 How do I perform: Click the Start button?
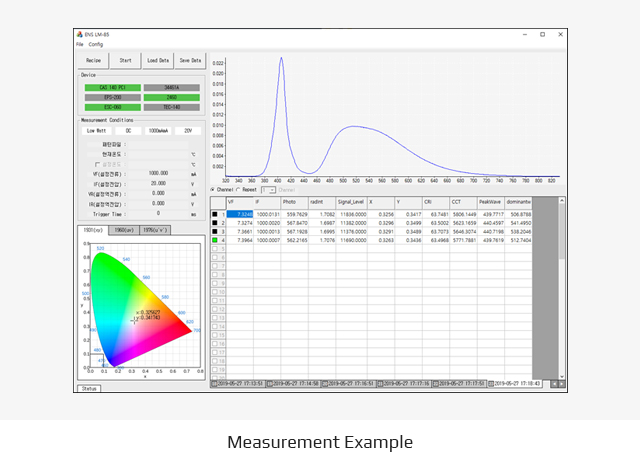coord(125,60)
